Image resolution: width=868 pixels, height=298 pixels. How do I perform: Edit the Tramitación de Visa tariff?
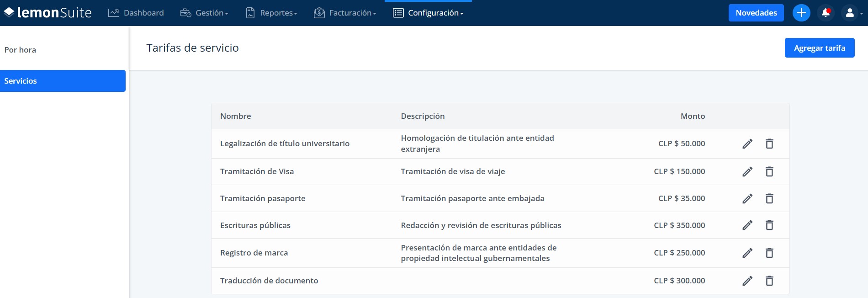coord(747,171)
